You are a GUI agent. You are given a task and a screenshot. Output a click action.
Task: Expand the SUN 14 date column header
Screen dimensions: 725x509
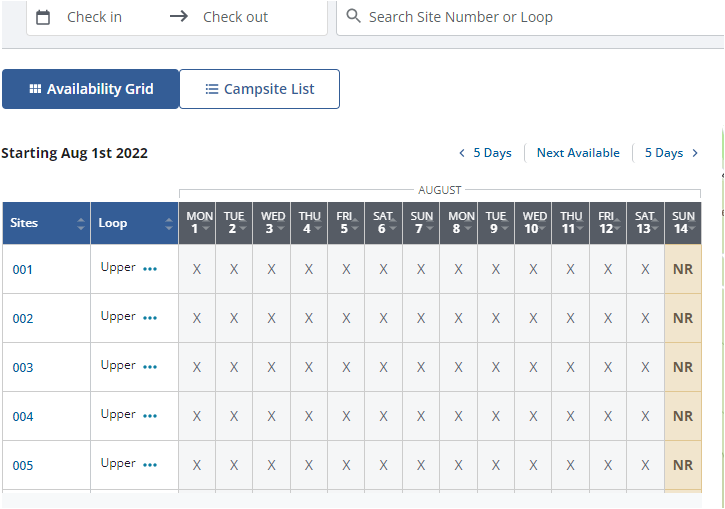click(x=683, y=223)
